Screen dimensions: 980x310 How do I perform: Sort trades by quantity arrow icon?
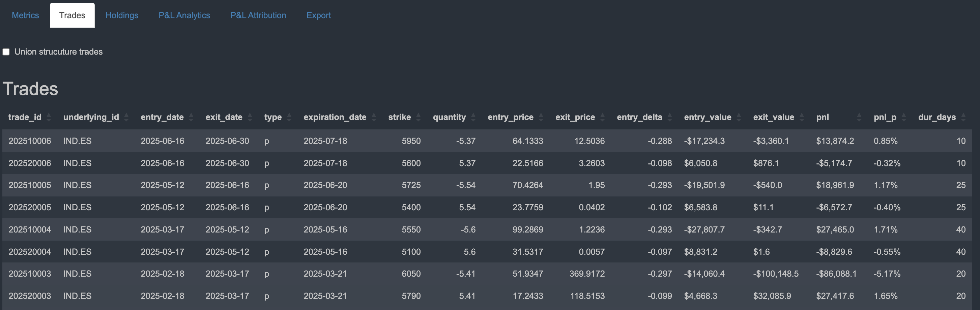473,117
